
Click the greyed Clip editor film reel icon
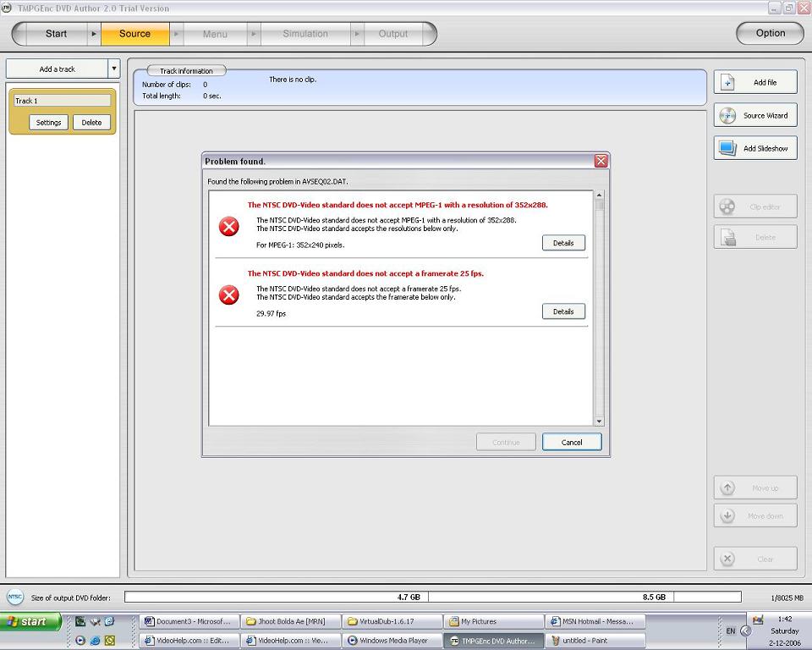pyautogui.click(x=727, y=207)
